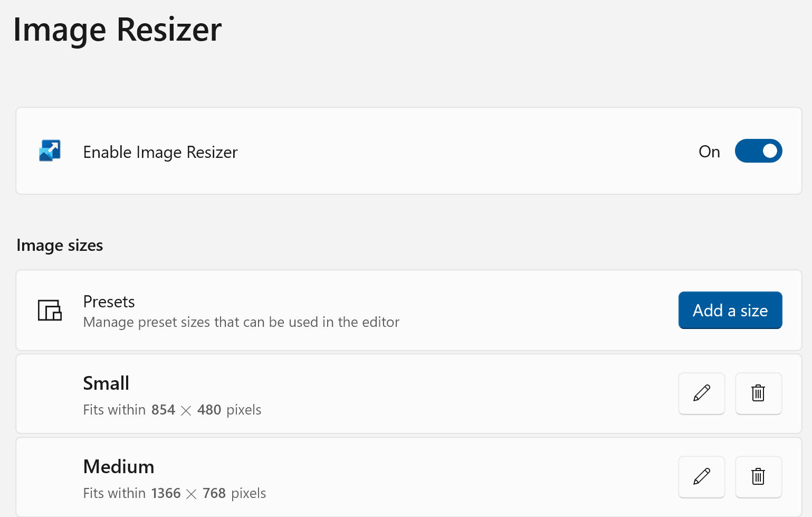Click the Enable Image Resizer label
The image size is (812, 517).
[160, 152]
